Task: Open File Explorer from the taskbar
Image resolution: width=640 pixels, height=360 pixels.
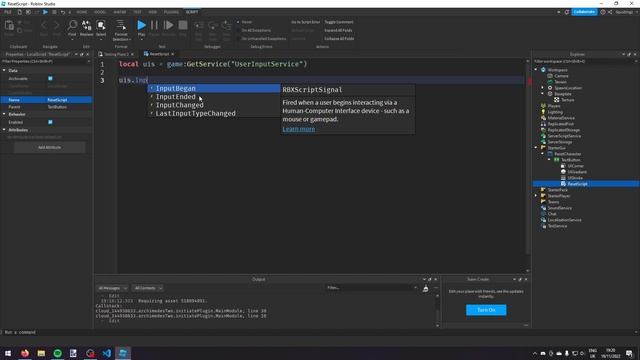Action: coord(41,353)
